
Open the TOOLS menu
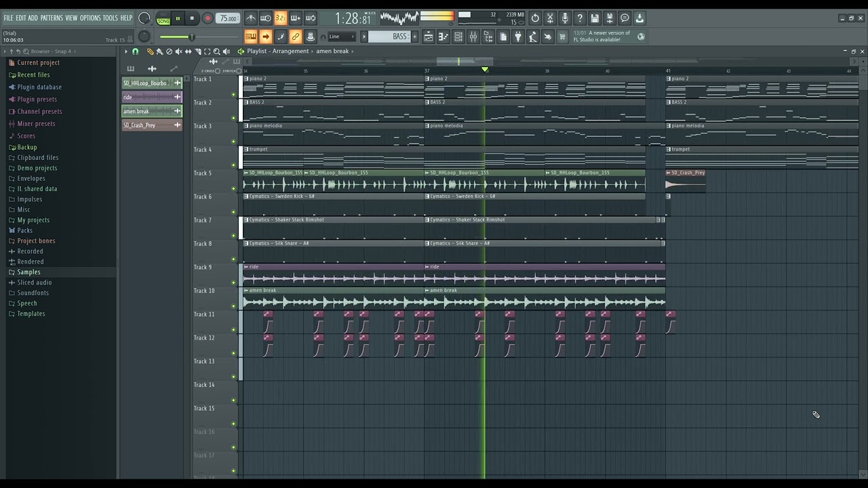click(111, 18)
